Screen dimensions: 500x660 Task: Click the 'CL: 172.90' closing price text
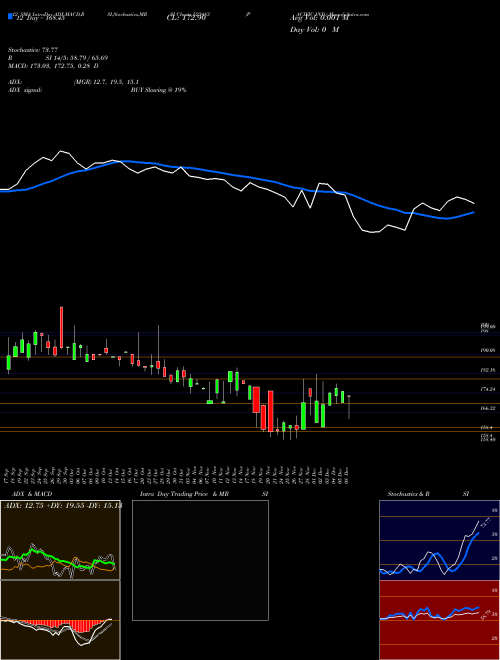coord(186,18)
